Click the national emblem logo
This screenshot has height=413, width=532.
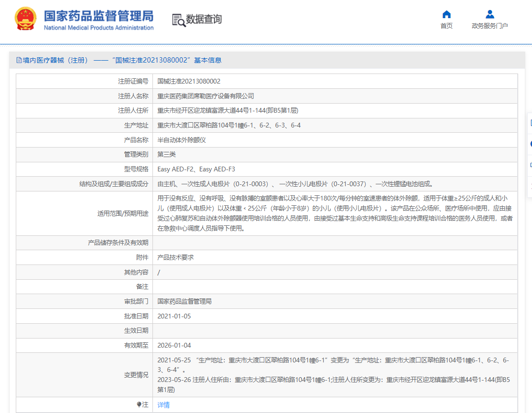pos(25,19)
